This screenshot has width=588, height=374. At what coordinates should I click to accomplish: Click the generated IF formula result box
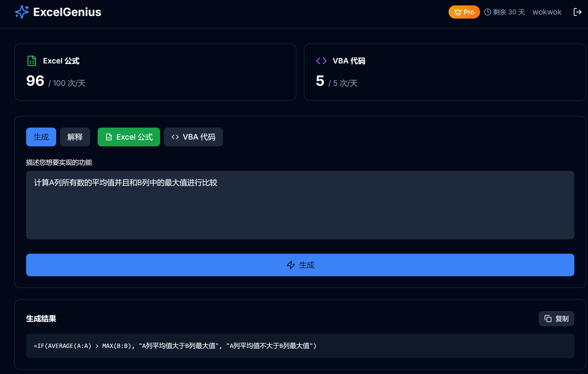(300, 346)
